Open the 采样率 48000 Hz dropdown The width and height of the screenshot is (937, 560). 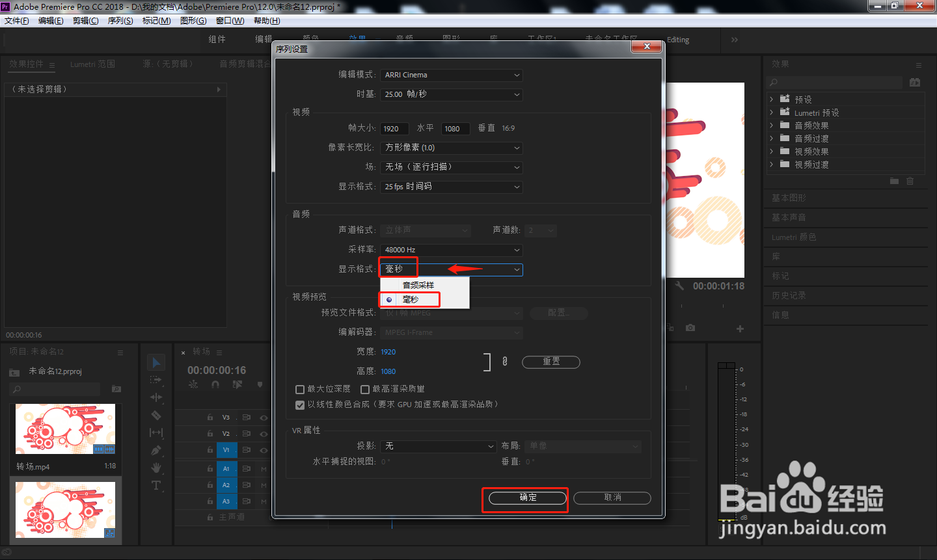[x=452, y=250]
